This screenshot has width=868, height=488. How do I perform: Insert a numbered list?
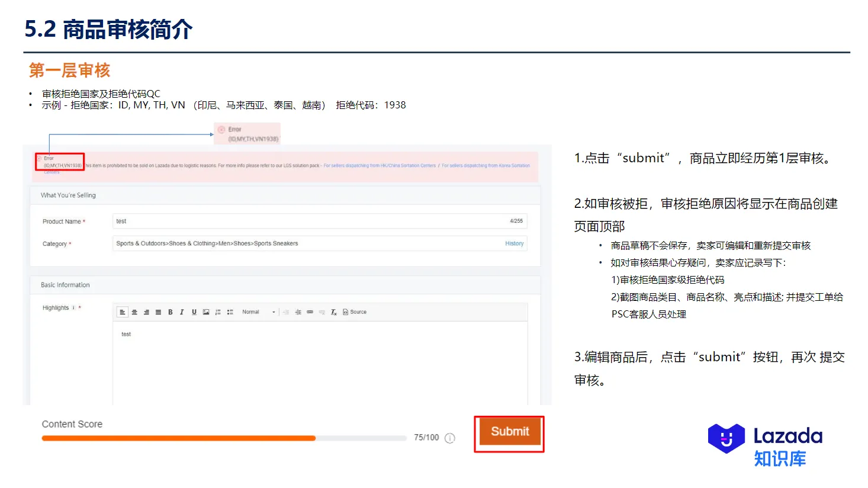pyautogui.click(x=217, y=312)
